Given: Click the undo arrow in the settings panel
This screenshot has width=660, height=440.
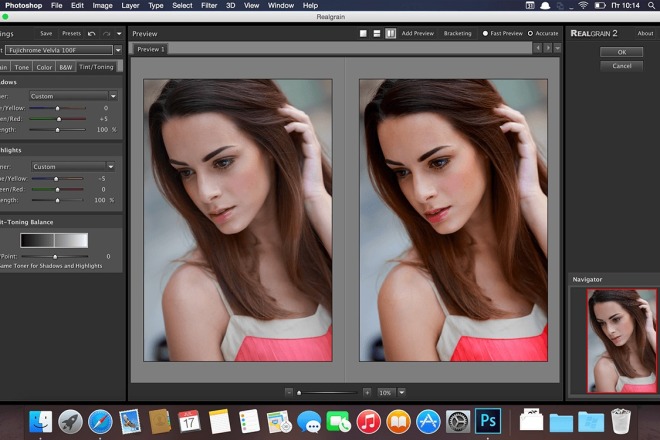Looking at the screenshot, I should coord(92,33).
